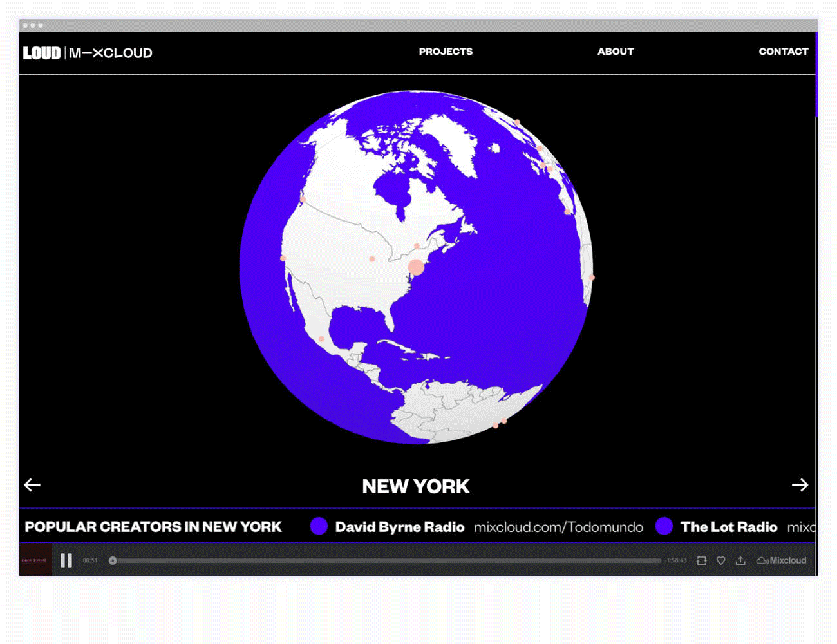Go to previous city with left arrow
Viewport: 837px width, 644px height.
click(32, 485)
